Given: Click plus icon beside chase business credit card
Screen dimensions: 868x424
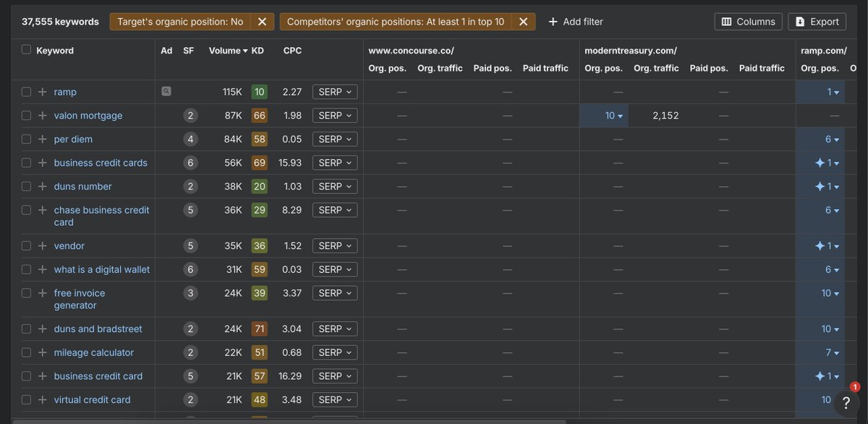Looking at the screenshot, I should pos(43,210).
